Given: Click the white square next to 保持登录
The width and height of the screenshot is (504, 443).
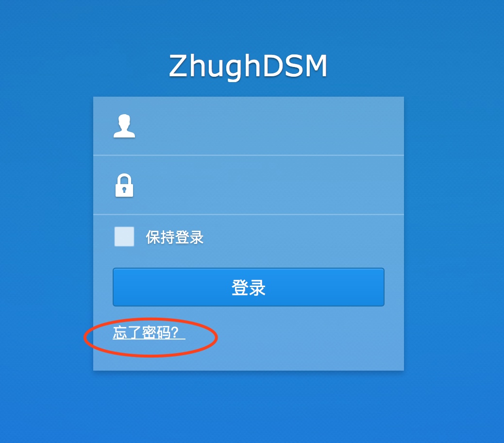Looking at the screenshot, I should tap(124, 237).
